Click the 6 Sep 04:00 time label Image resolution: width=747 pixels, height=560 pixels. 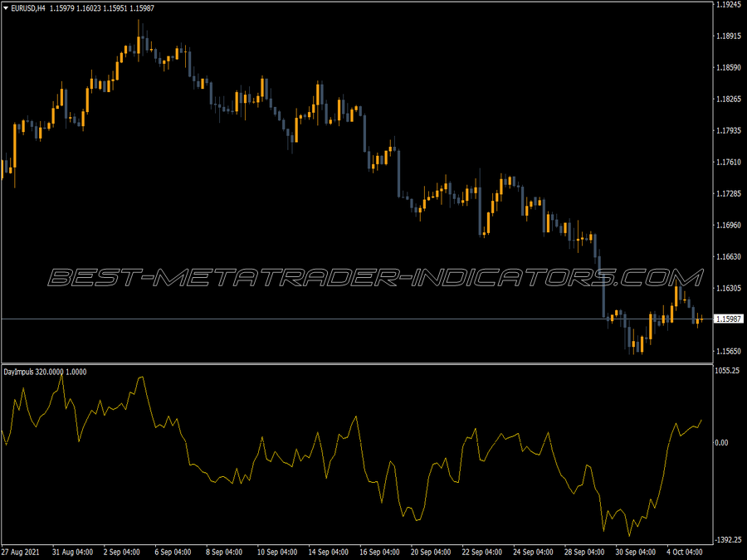173,553
